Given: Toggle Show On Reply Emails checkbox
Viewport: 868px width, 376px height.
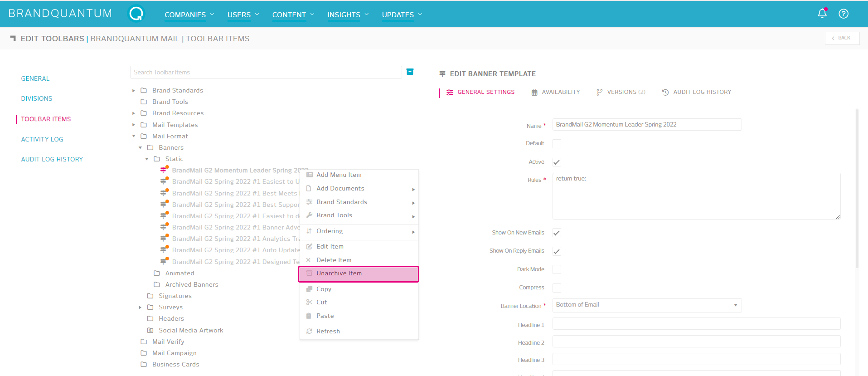Looking at the screenshot, I should coord(557,251).
